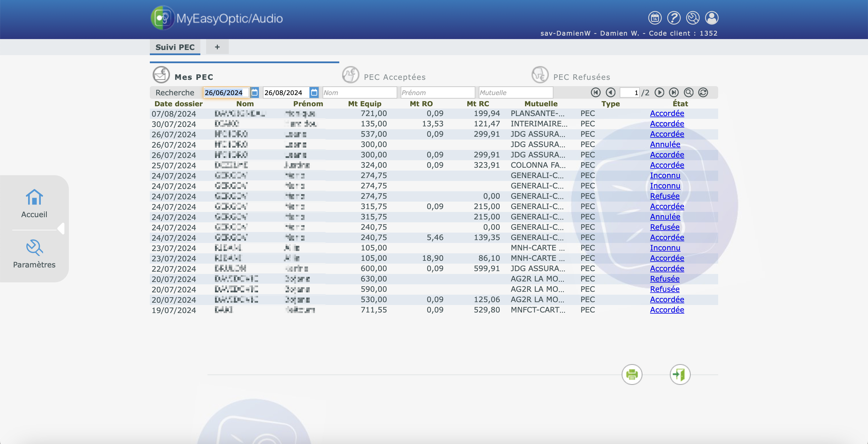Select the PEC Refusées icon
The height and width of the screenshot is (444, 868).
540,75
